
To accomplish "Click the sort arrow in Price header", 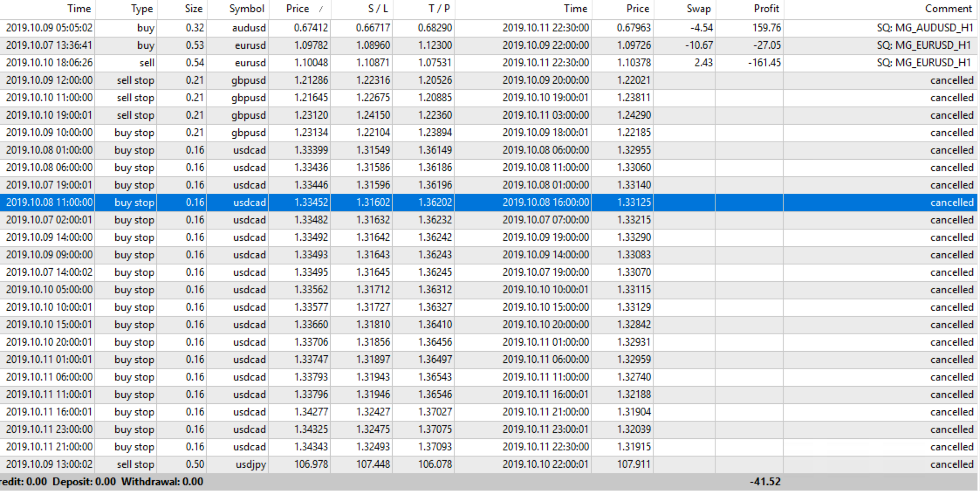I will click(x=321, y=10).
